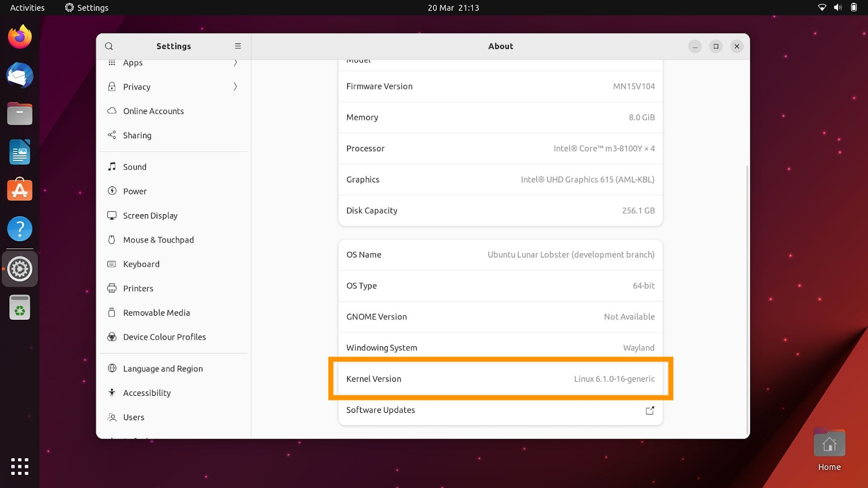Viewport: 868px width, 488px height.
Task: Click the Windowing System row
Action: coord(500,348)
